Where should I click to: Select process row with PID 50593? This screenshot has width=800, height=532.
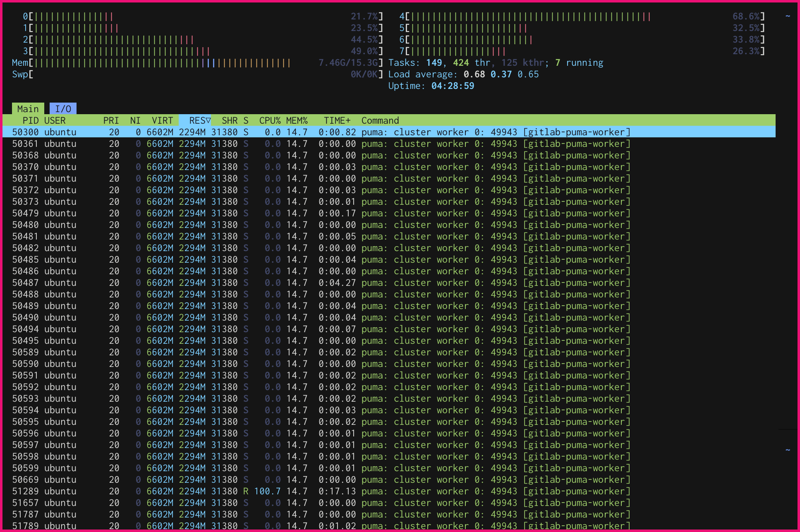pos(389,398)
